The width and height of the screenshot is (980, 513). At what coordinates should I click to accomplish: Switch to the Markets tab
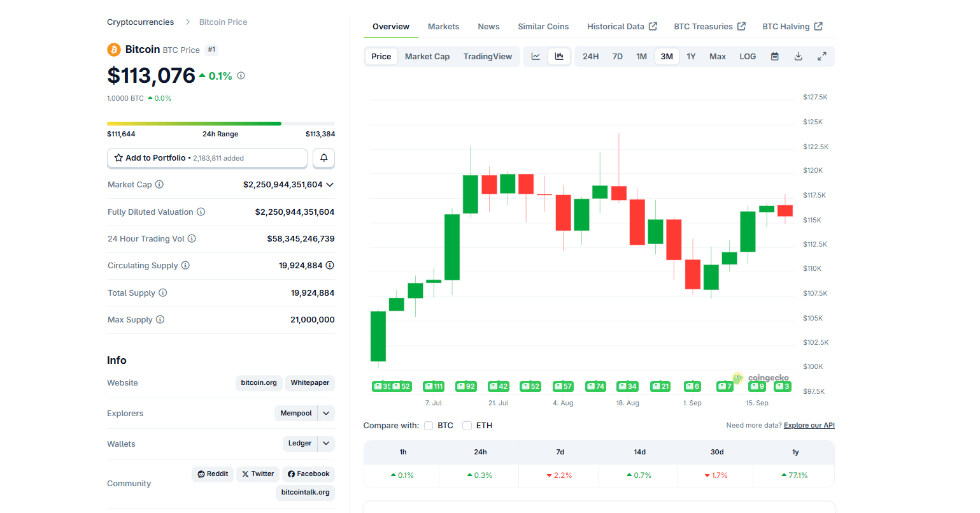point(443,26)
